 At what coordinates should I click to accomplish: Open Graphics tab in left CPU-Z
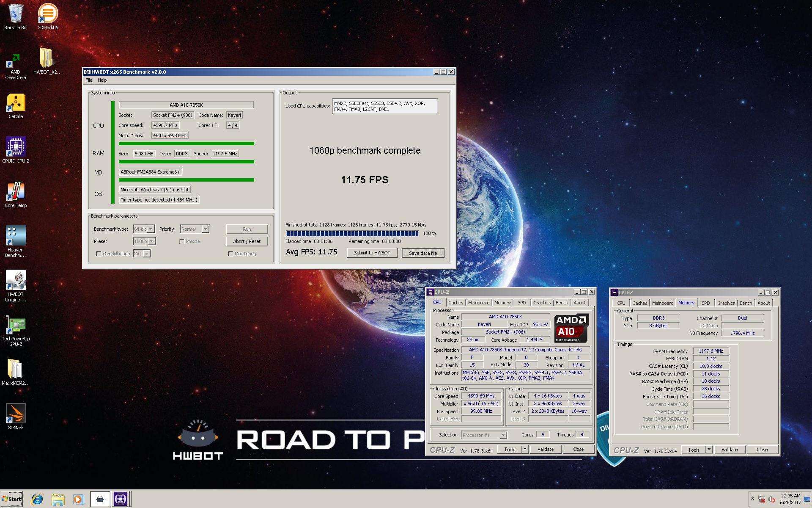542,303
